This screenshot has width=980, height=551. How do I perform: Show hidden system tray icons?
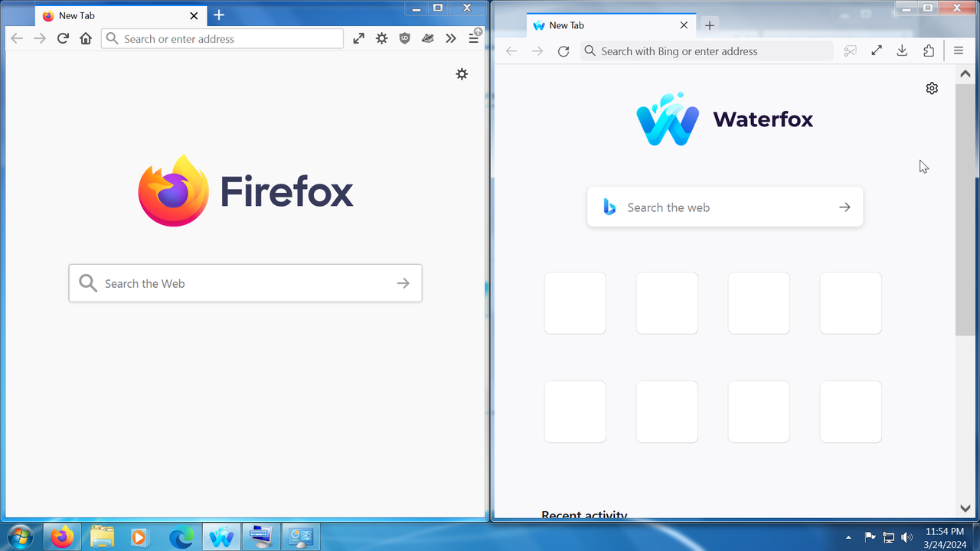point(848,537)
